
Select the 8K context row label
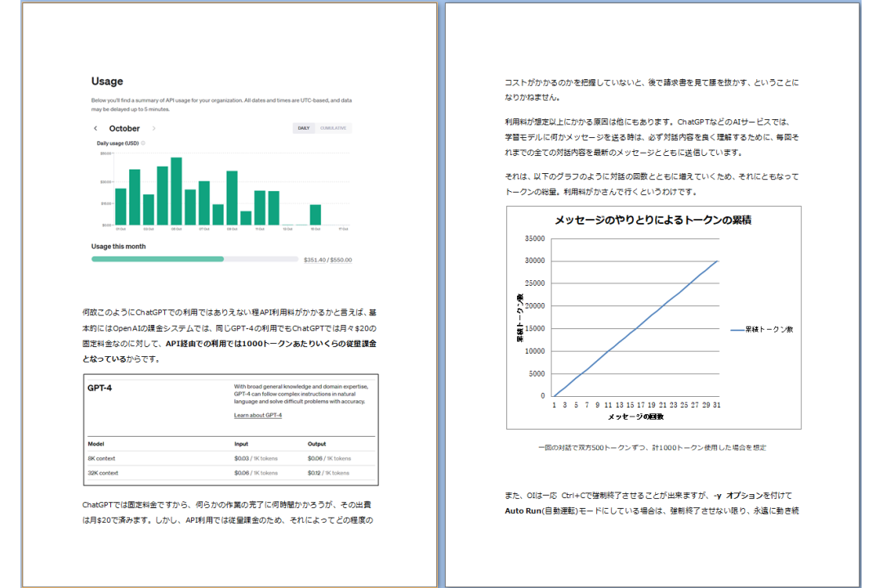101,459
